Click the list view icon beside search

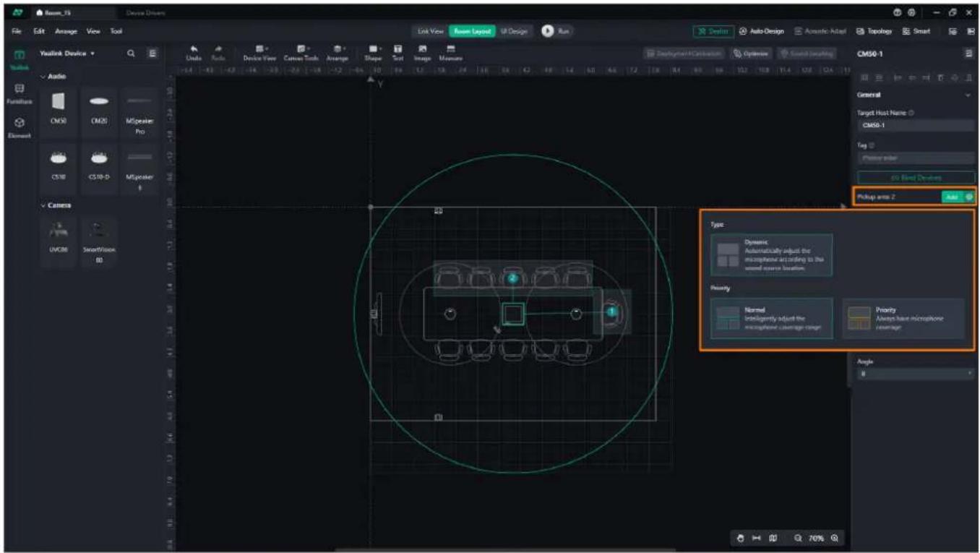[x=152, y=53]
